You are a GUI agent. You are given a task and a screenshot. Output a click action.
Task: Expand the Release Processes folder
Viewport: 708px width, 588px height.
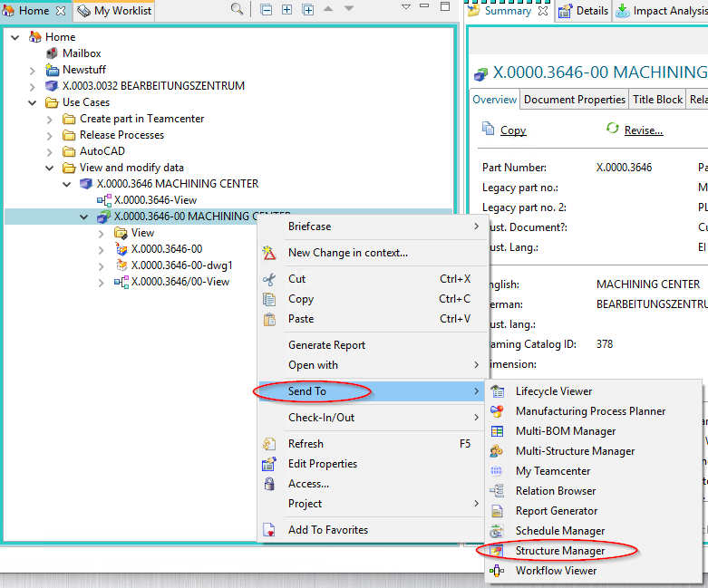tap(51, 135)
